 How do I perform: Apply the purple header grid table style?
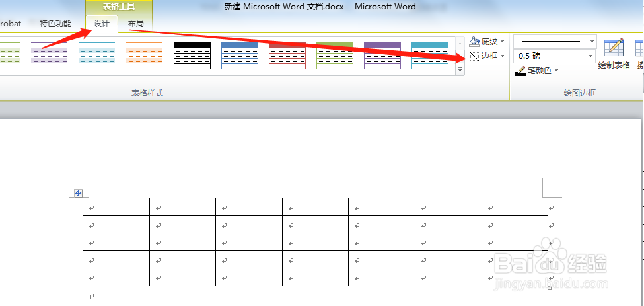tap(382, 56)
